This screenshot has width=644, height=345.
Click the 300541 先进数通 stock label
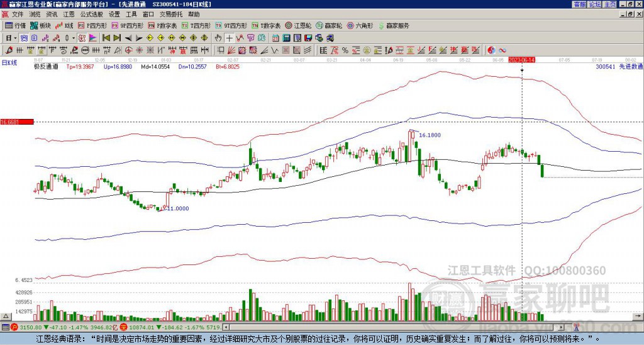pyautogui.click(x=619, y=67)
